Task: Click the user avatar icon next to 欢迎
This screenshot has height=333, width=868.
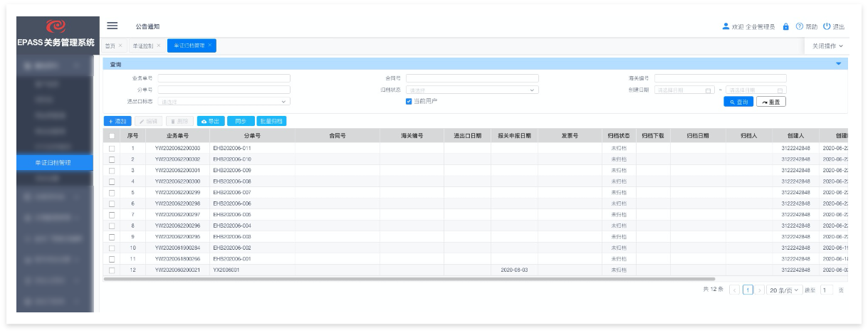Action: click(x=726, y=26)
